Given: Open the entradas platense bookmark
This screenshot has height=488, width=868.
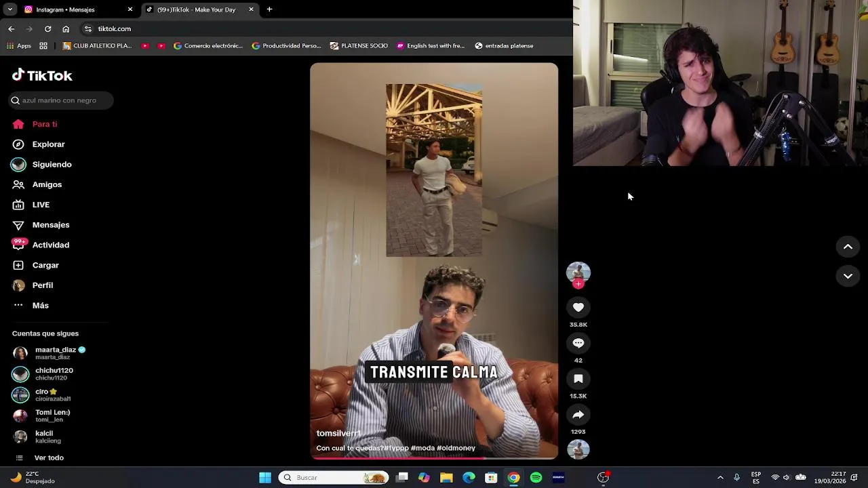Looking at the screenshot, I should (x=504, y=46).
